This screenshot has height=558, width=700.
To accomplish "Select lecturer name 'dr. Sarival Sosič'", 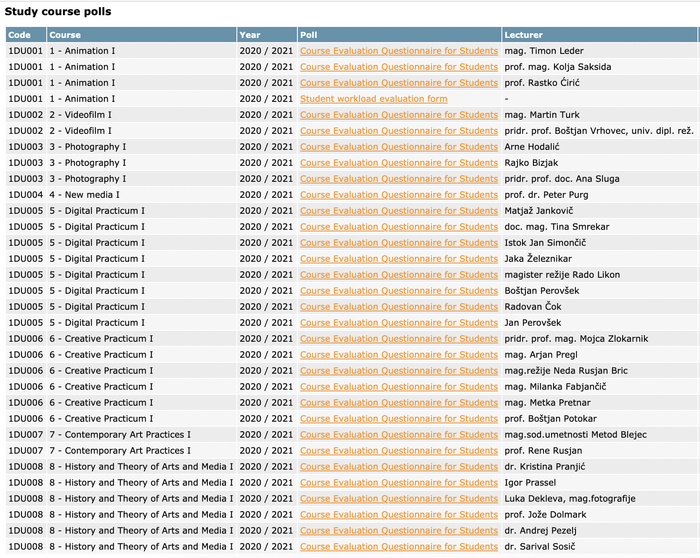I will pos(540,547).
